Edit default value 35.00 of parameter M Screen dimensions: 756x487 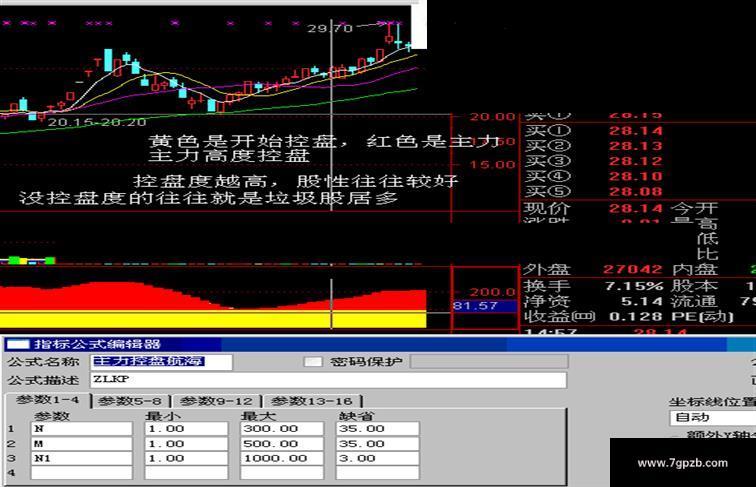pos(378,444)
